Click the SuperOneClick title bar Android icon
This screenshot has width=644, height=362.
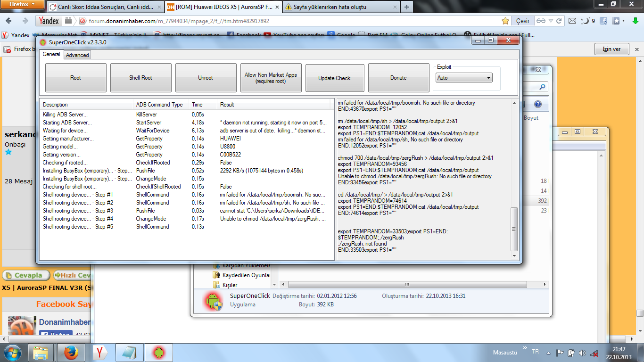tap(43, 42)
